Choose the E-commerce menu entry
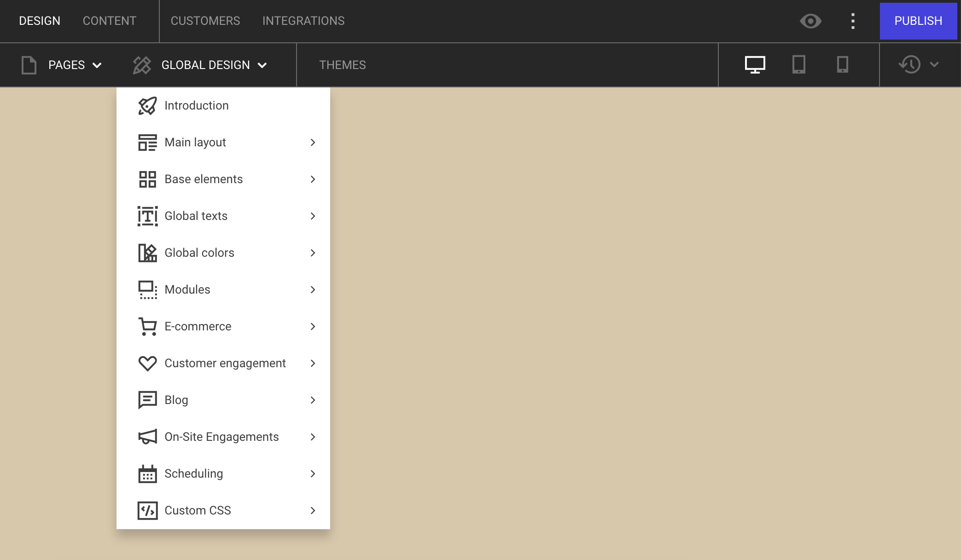Viewport: 961px width, 560px height. pyautogui.click(x=223, y=327)
